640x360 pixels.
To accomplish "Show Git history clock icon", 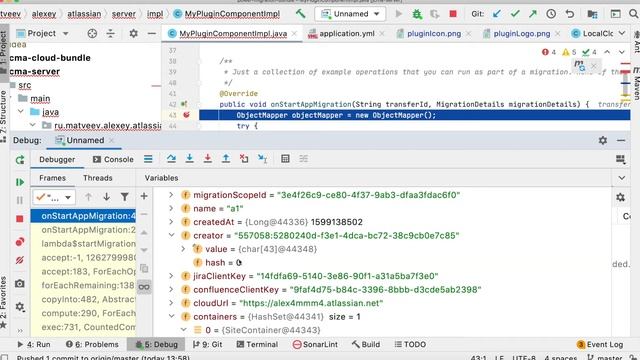I will pyautogui.click(x=551, y=14).
